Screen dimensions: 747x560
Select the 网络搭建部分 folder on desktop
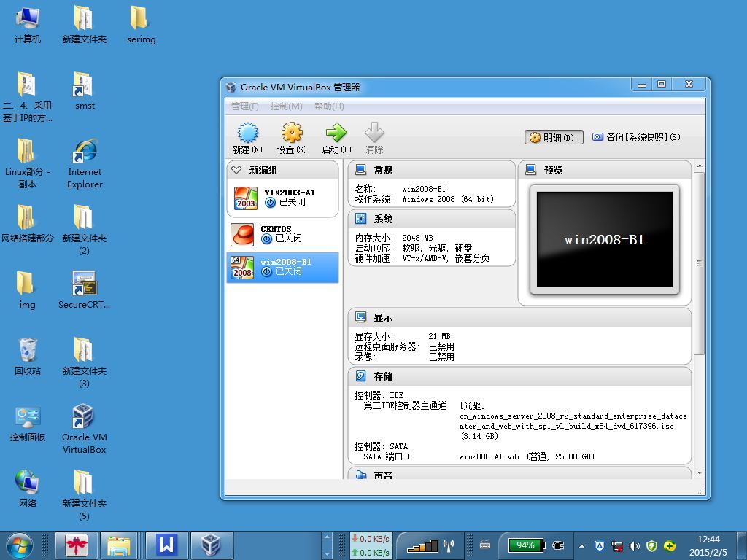[x=27, y=224]
